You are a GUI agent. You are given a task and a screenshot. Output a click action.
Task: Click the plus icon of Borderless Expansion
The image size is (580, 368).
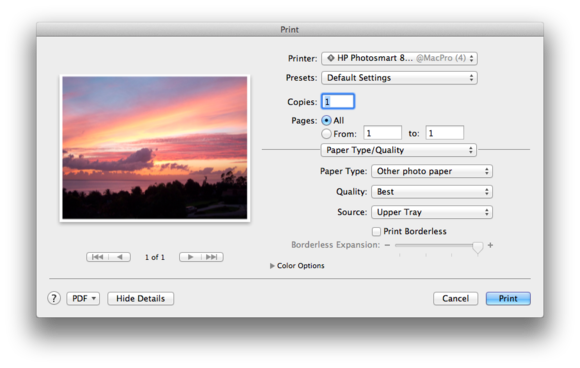coord(490,245)
